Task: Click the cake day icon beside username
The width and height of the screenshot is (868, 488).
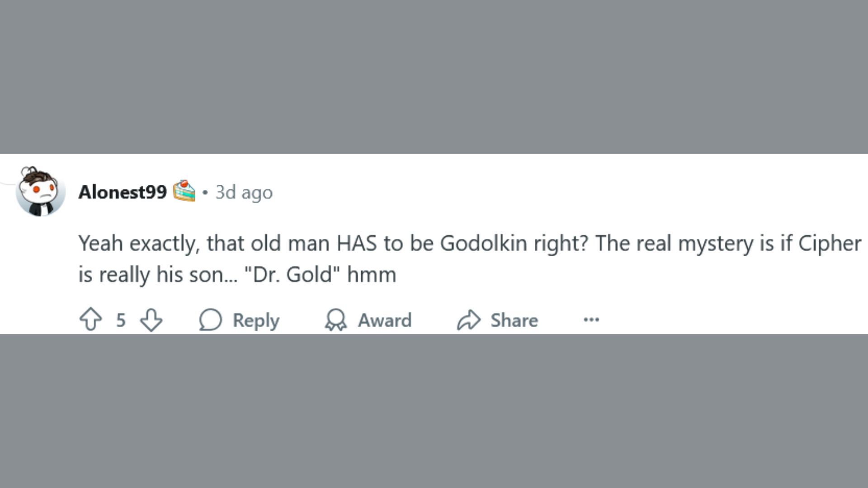Action: tap(184, 191)
